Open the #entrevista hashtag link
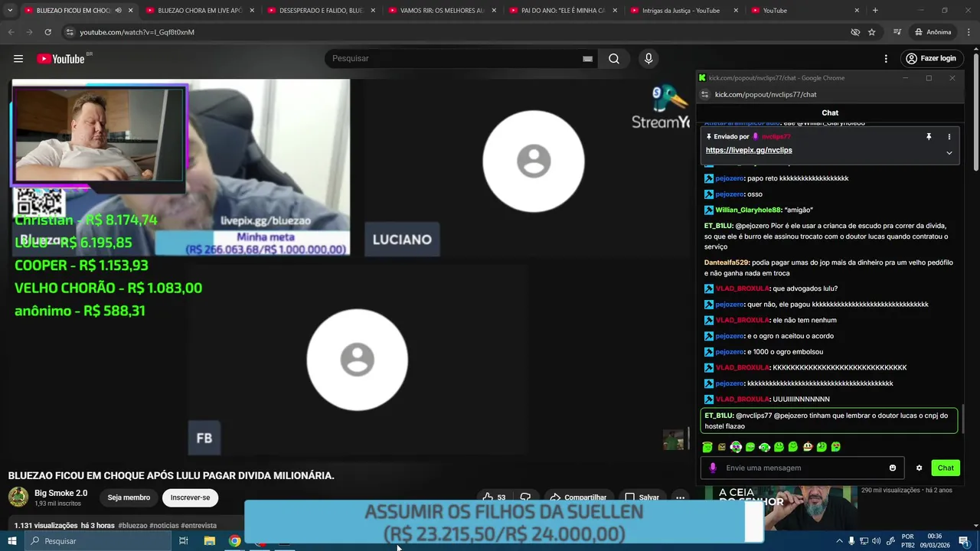980x551 pixels. (x=198, y=526)
